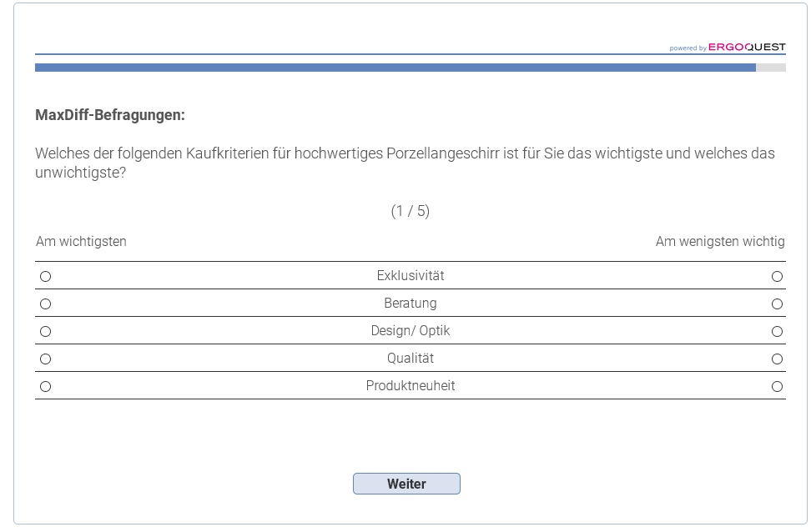Viewport: 811px width, 532px height.
Task: Click the Design/ Optik label text
Action: click(x=410, y=331)
